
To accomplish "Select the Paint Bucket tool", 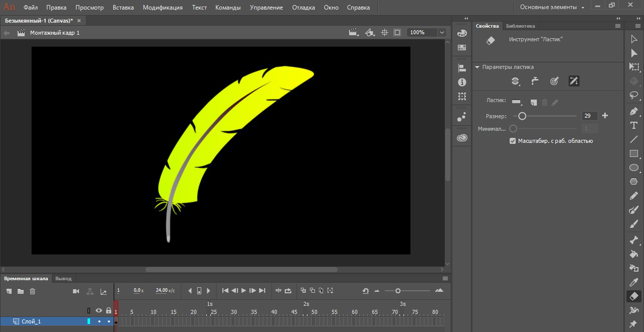I will click(634, 254).
